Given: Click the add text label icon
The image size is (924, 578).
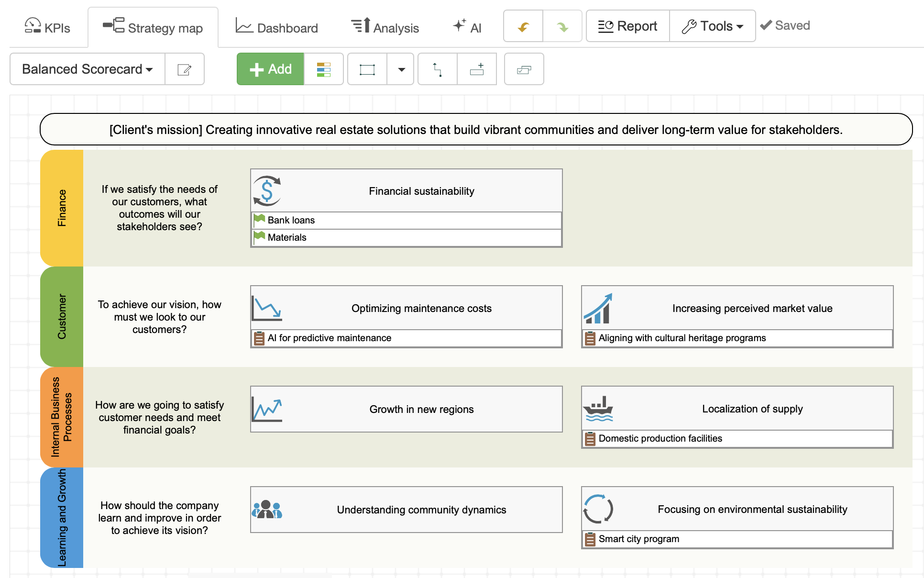Looking at the screenshot, I should click(477, 69).
